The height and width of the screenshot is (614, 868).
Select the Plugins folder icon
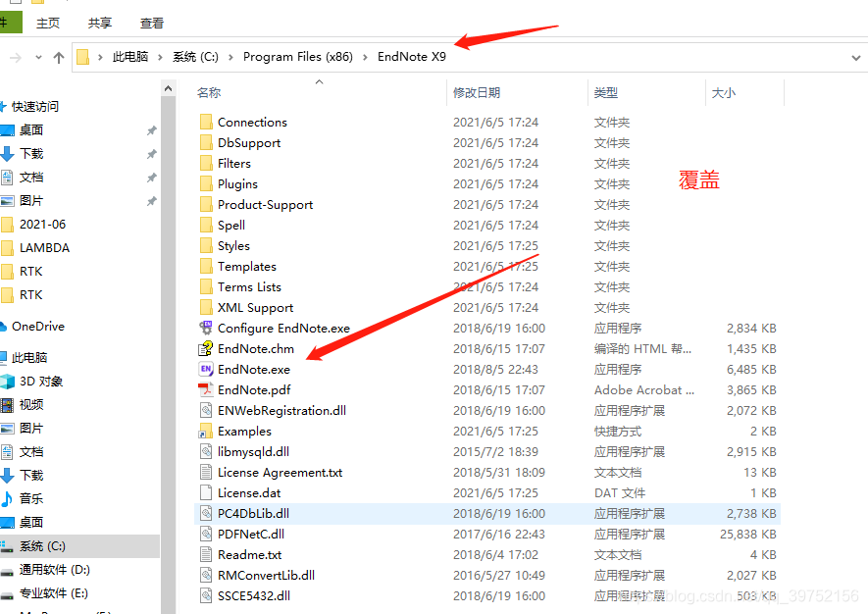click(x=206, y=183)
